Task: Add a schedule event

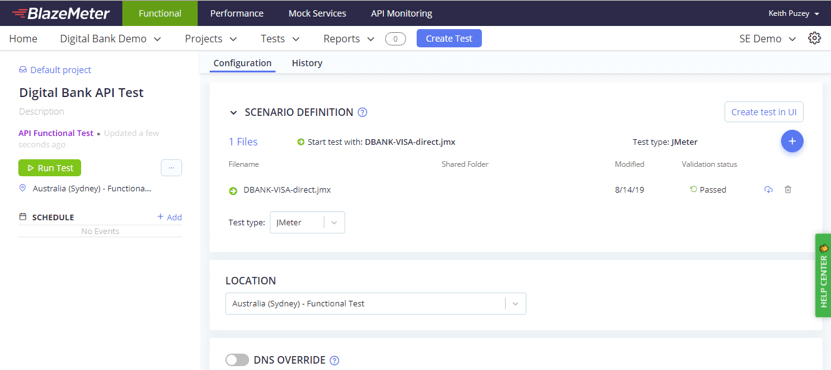Action: [170, 217]
